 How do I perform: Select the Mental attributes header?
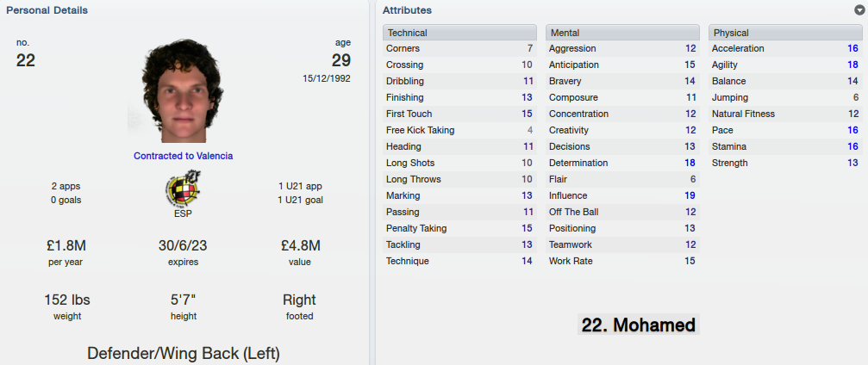coord(622,33)
